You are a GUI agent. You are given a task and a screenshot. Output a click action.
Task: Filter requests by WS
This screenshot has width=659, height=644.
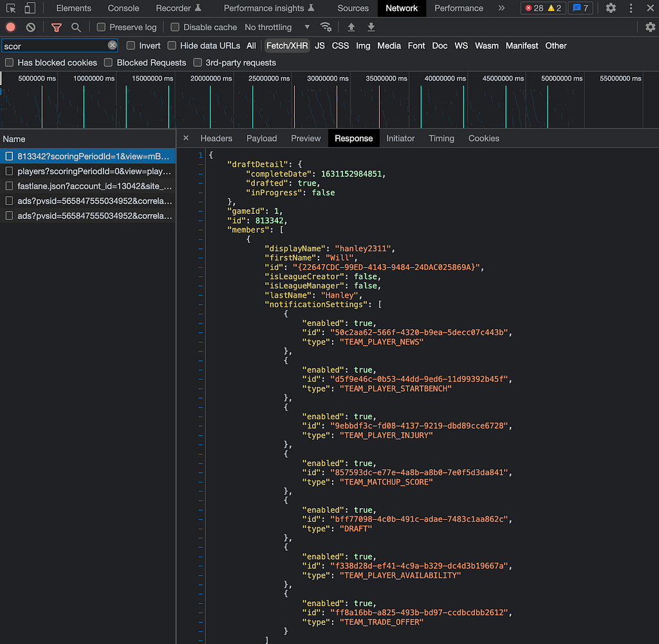(461, 46)
